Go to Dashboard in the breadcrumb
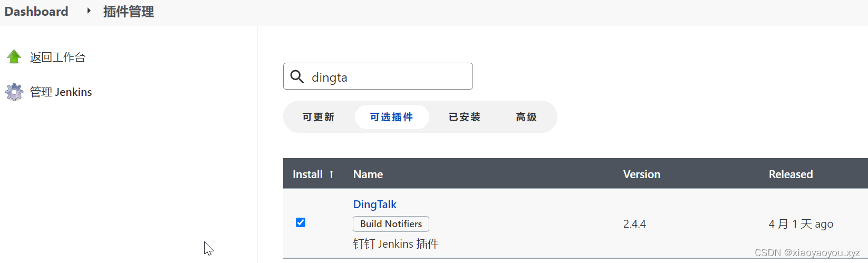 pos(36,12)
